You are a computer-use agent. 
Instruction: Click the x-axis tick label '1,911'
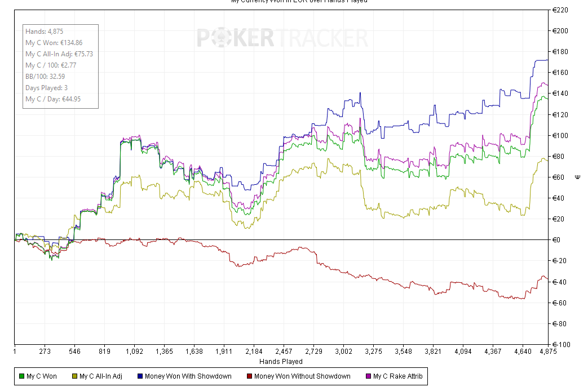pos(224,352)
